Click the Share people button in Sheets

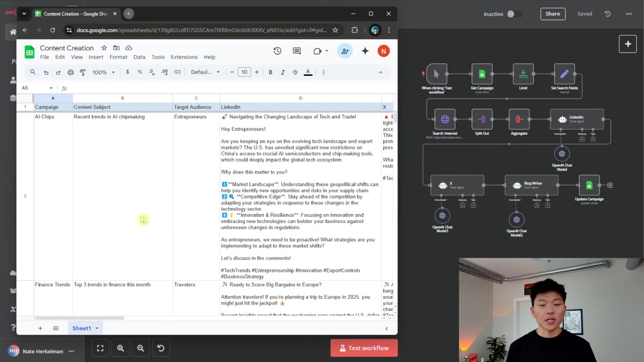tap(345, 51)
